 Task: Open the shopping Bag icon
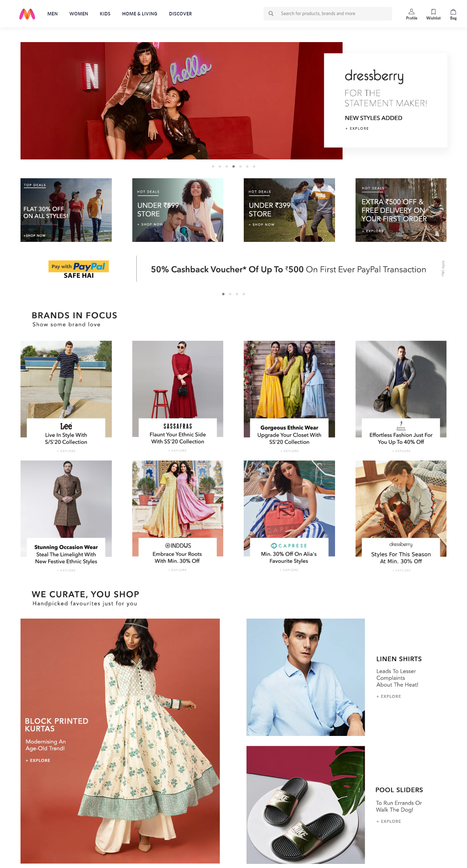tap(453, 12)
